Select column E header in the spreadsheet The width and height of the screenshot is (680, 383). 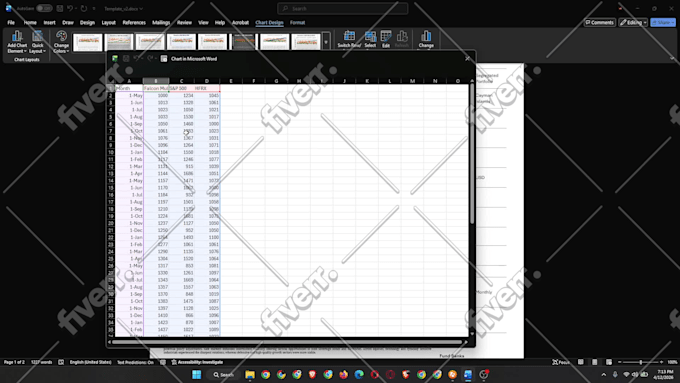(231, 81)
